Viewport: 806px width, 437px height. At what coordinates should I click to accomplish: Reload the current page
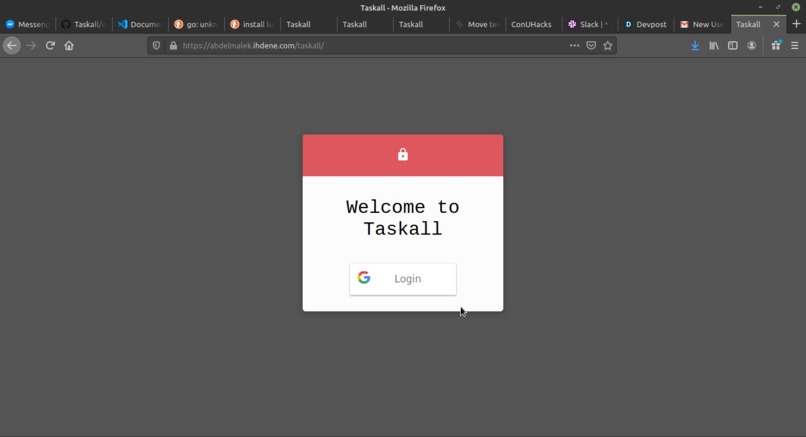click(50, 45)
